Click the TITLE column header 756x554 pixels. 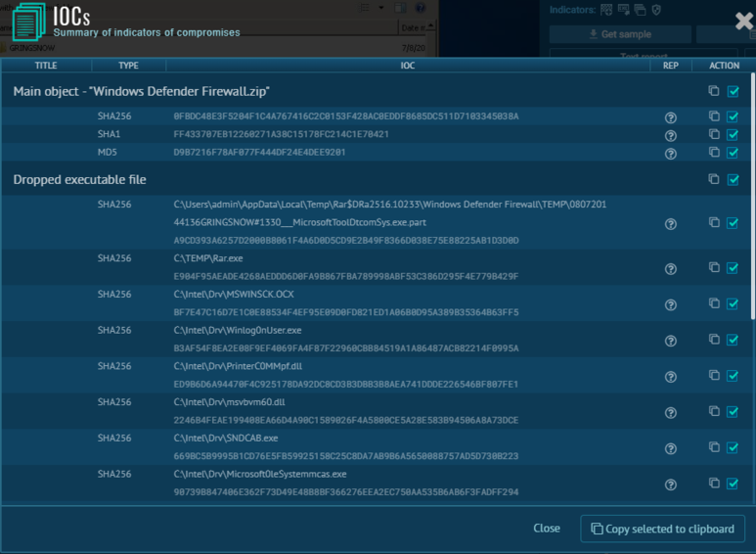click(46, 66)
